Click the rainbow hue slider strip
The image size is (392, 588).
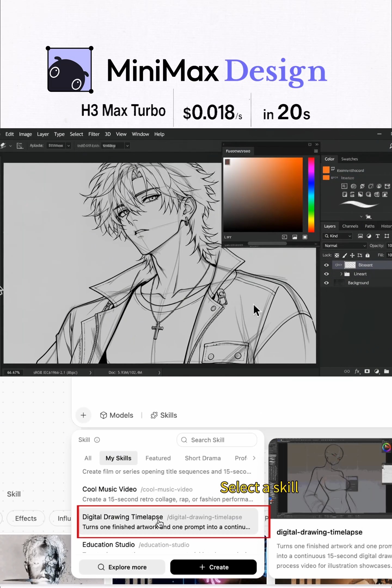pyautogui.click(x=311, y=195)
